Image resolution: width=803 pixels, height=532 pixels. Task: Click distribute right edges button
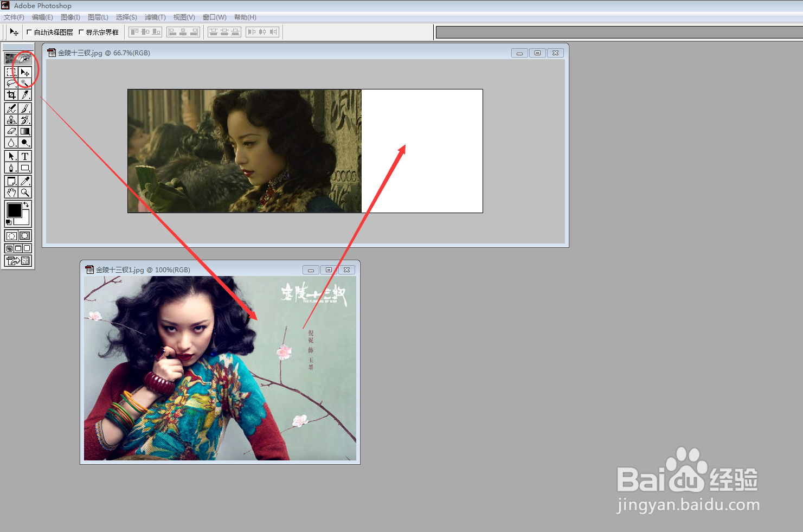tap(273, 32)
